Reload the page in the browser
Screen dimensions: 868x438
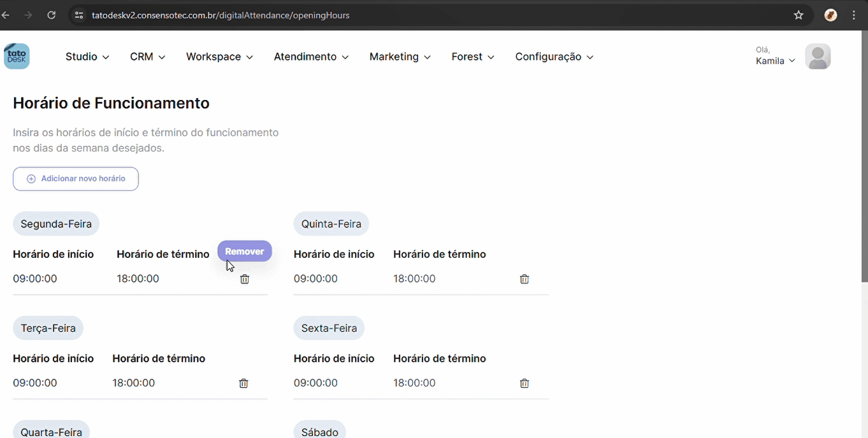coord(52,15)
